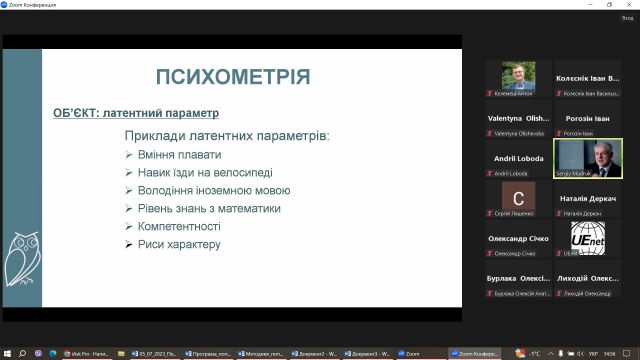
Task: Open the volume tray control
Action: (580, 353)
